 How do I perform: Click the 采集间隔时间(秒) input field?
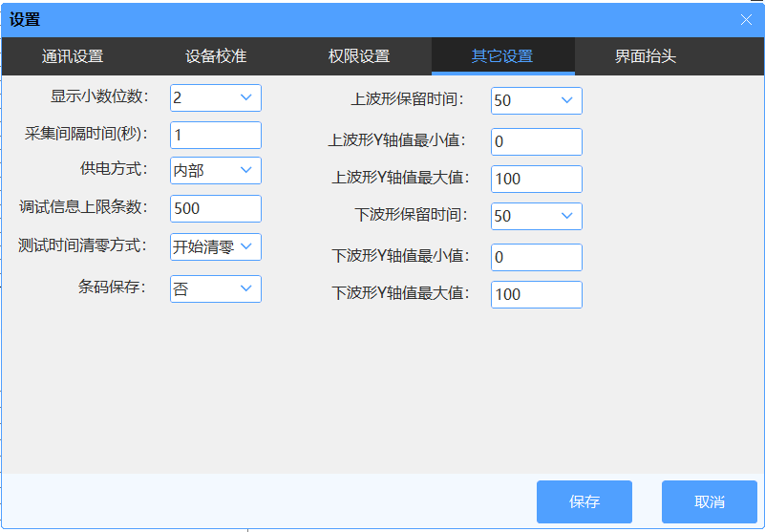point(216,135)
